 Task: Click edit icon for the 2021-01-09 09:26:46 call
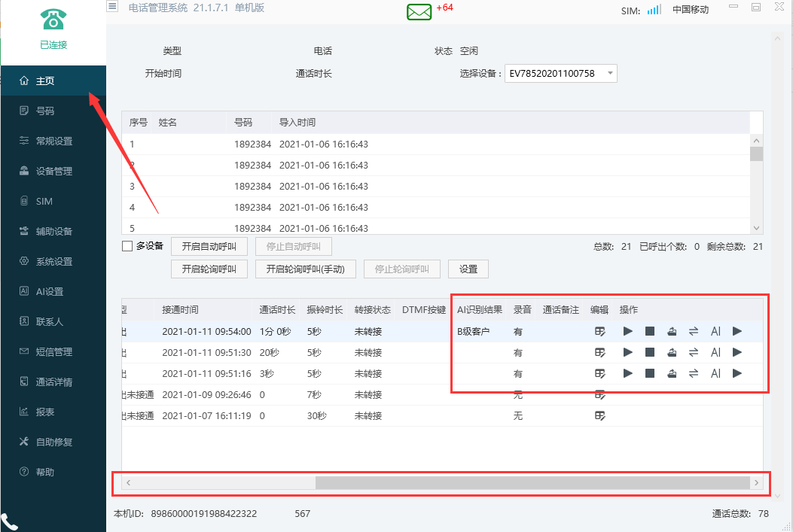pos(599,394)
